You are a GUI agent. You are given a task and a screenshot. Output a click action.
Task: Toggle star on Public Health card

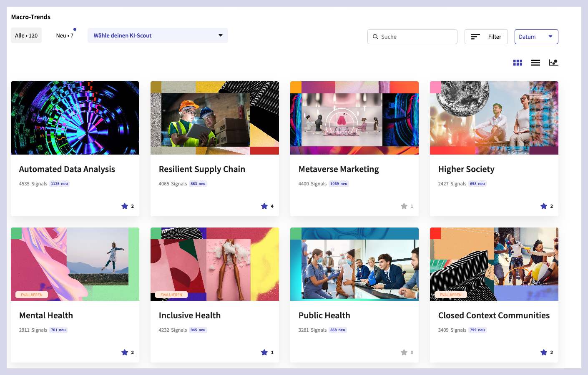point(404,352)
